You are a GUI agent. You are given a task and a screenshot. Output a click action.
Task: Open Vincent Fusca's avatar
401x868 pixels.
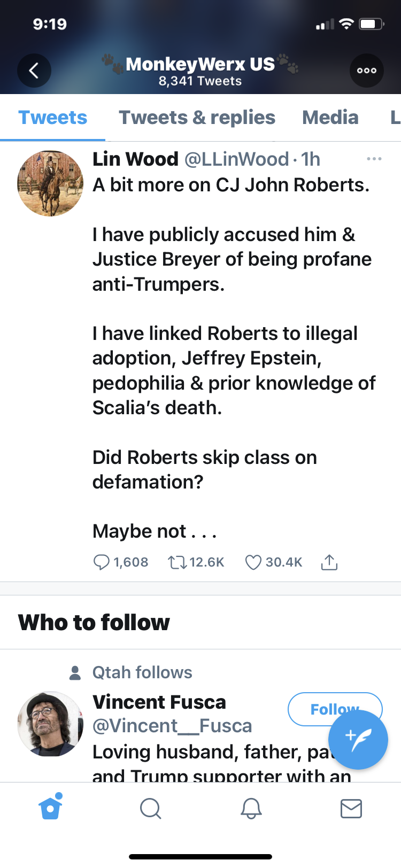click(x=50, y=724)
